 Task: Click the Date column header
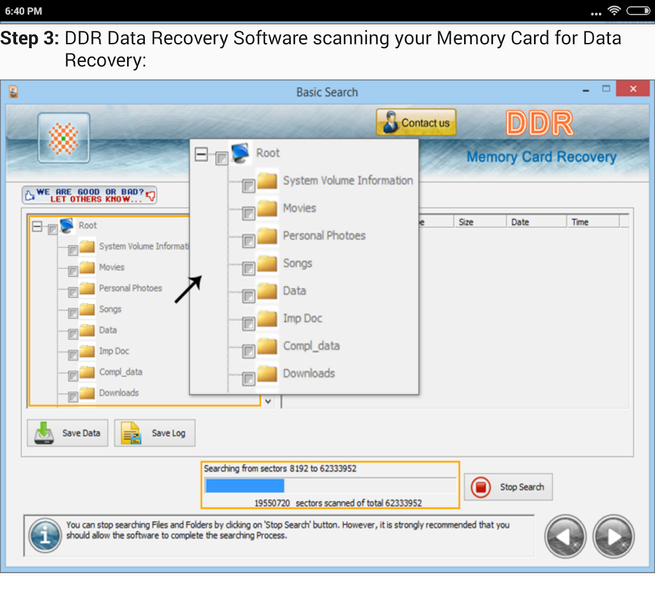[520, 222]
